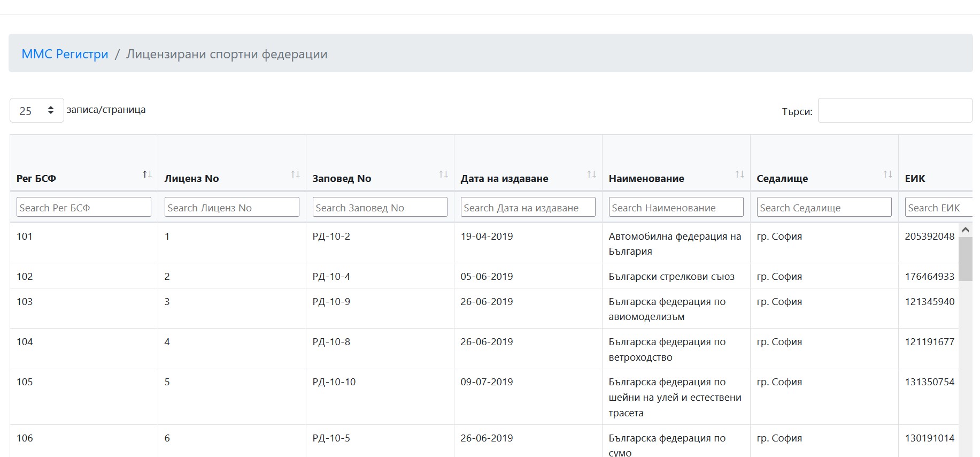Click order number РД-10-2
The image size is (980, 457).
[331, 236]
